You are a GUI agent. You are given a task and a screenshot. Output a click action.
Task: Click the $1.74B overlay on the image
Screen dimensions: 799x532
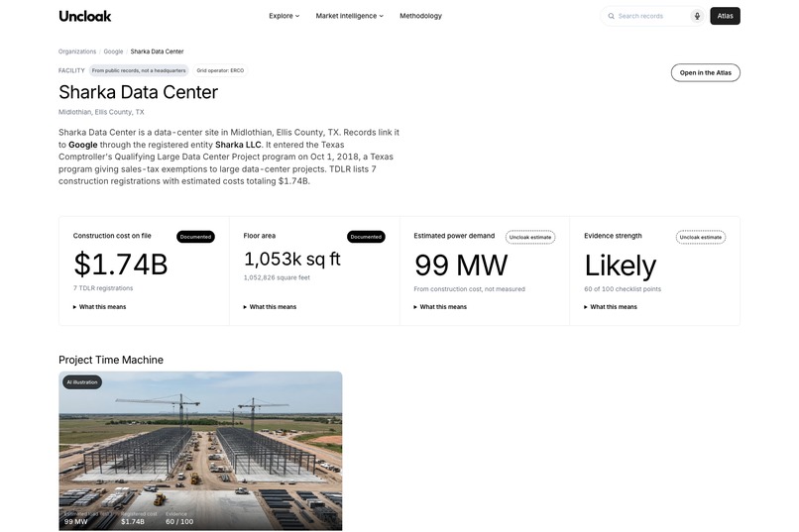pyautogui.click(x=133, y=522)
